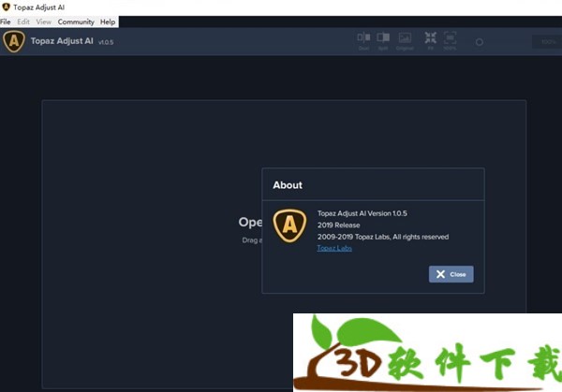This screenshot has width=562, height=392.
Task: Open the Community menu
Action: click(76, 22)
